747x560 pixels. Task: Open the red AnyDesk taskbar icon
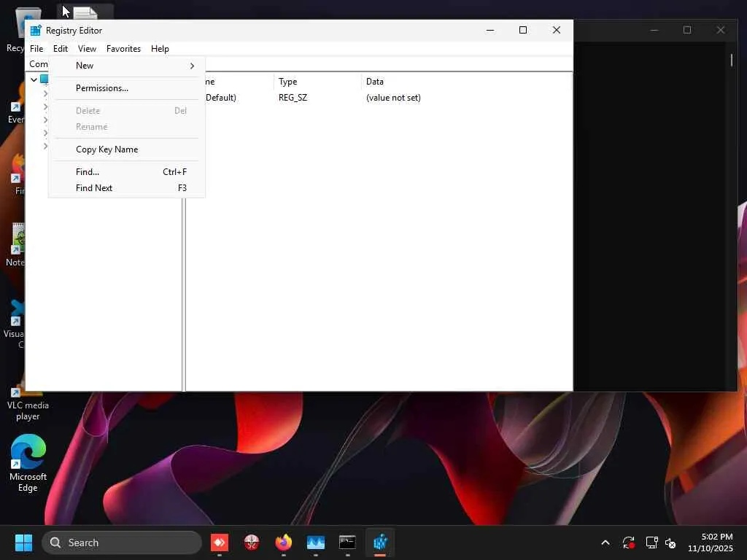pos(220,542)
